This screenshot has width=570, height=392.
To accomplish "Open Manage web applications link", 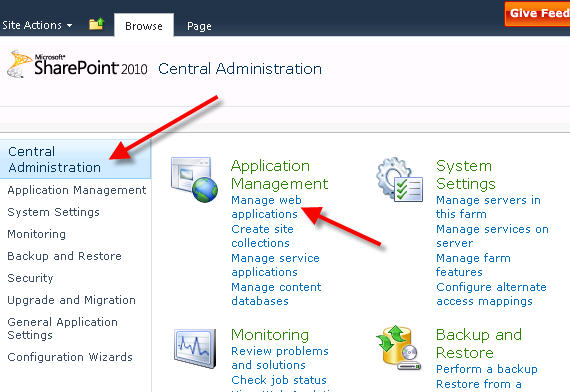I will [x=266, y=207].
